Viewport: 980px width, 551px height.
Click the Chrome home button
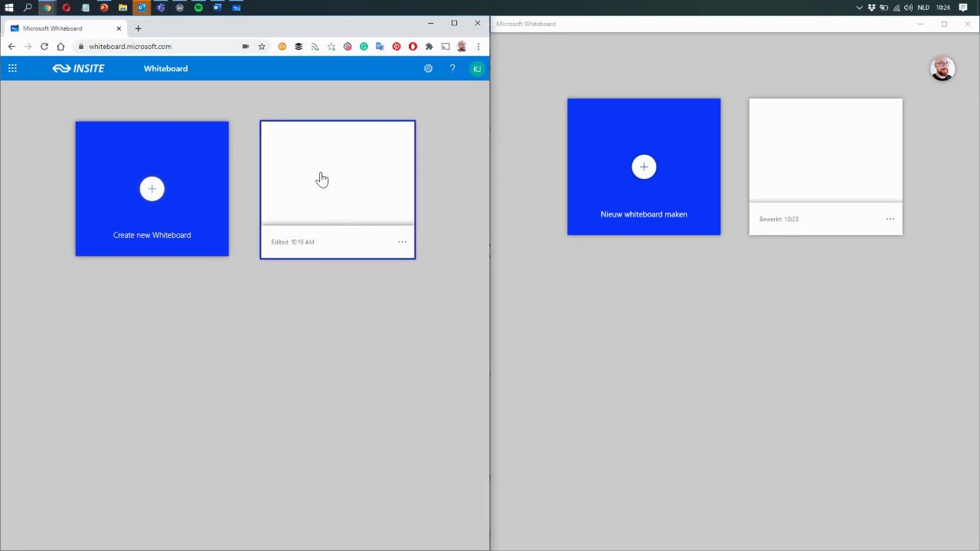60,47
